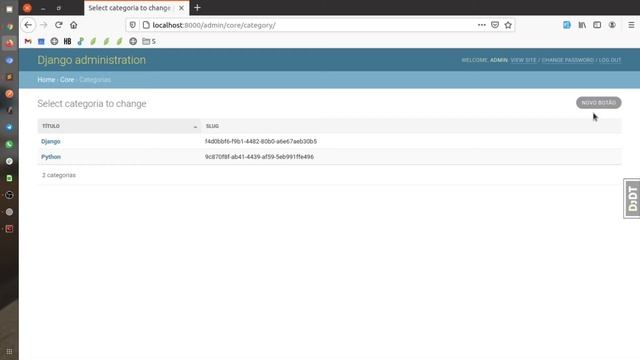Save the page to Pocket

(495, 25)
